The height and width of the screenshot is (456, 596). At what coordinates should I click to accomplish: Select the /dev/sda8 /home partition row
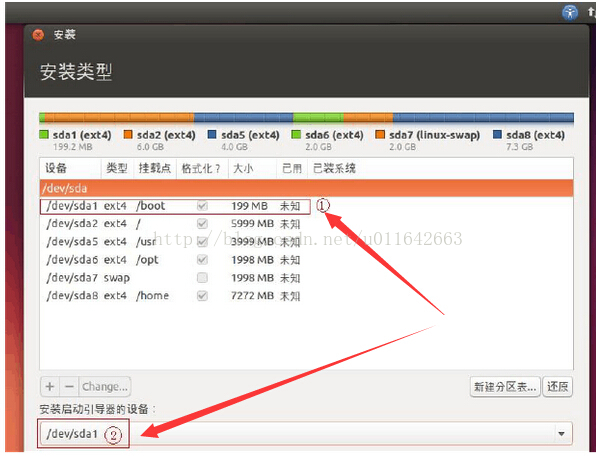coord(306,296)
